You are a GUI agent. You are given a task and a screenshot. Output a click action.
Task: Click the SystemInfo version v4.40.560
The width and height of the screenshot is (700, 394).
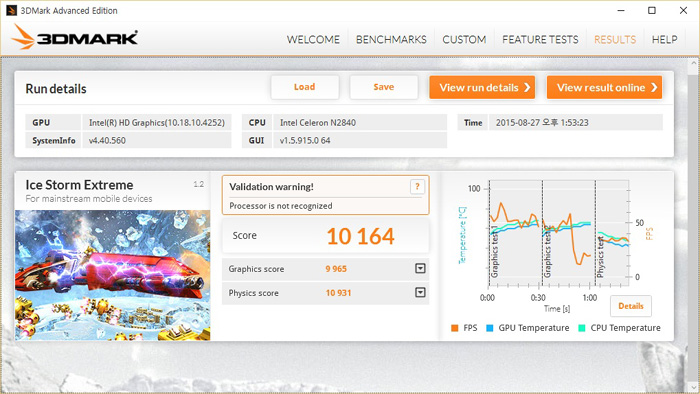point(107,141)
